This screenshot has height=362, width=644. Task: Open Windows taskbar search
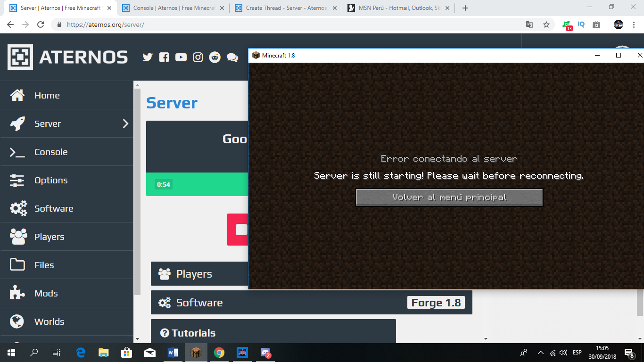pos(34,353)
